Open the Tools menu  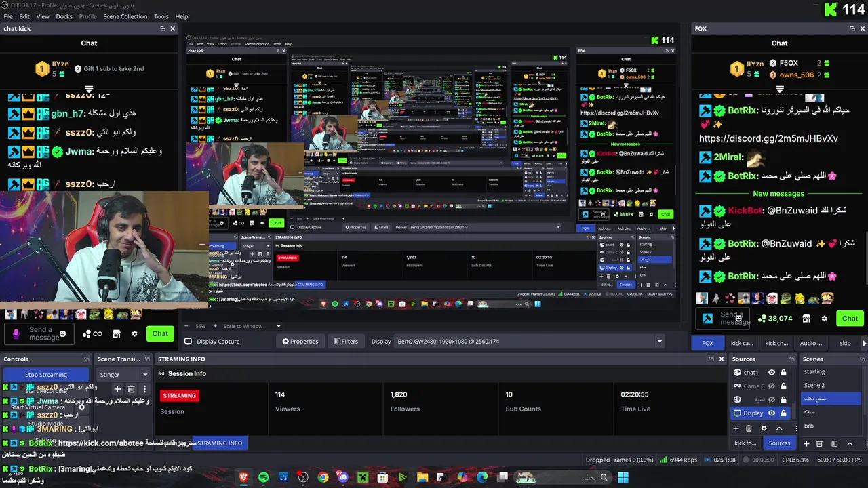coord(161,16)
